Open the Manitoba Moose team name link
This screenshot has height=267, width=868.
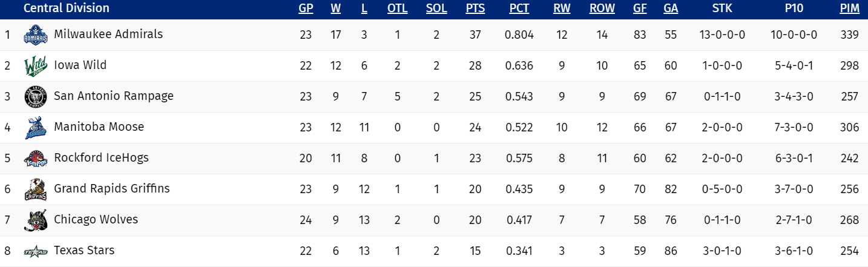pyautogui.click(x=99, y=127)
